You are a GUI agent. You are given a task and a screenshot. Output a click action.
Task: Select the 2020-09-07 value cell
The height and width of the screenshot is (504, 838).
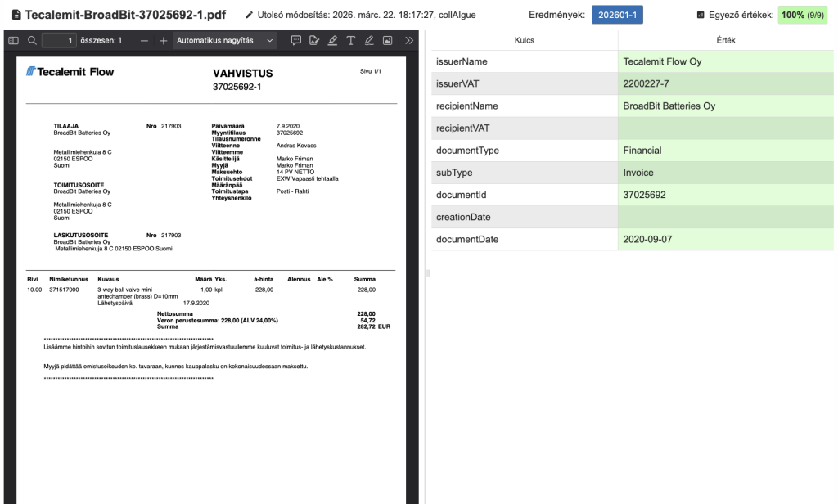726,240
